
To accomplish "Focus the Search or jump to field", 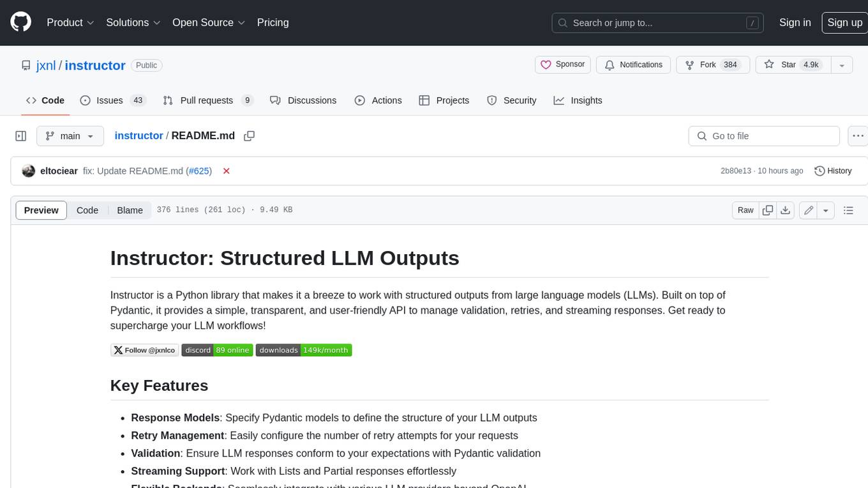I will 657,22.
